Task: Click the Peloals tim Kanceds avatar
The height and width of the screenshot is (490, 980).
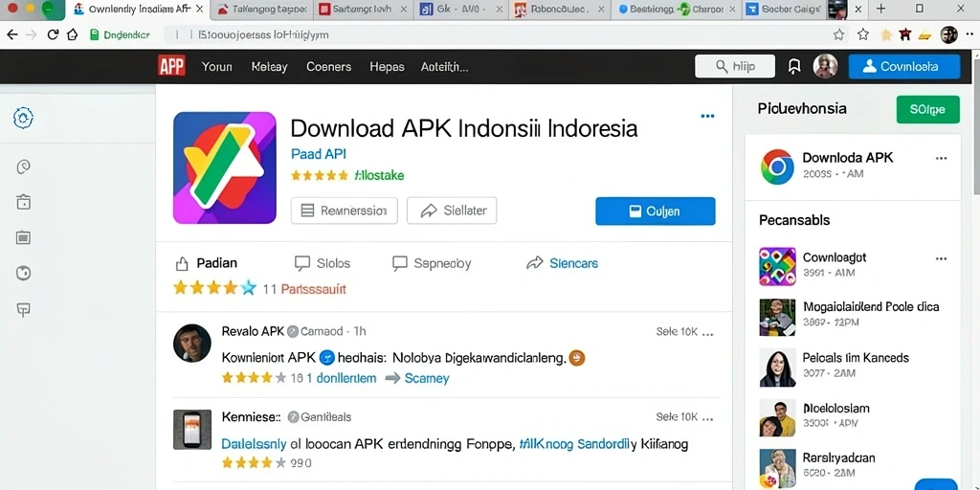Action: [x=777, y=367]
